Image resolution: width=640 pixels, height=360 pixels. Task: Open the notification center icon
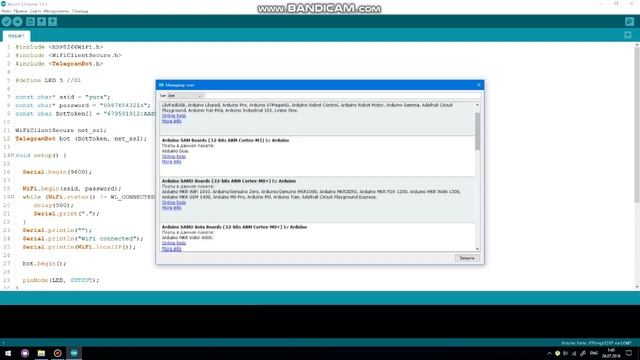(629, 353)
